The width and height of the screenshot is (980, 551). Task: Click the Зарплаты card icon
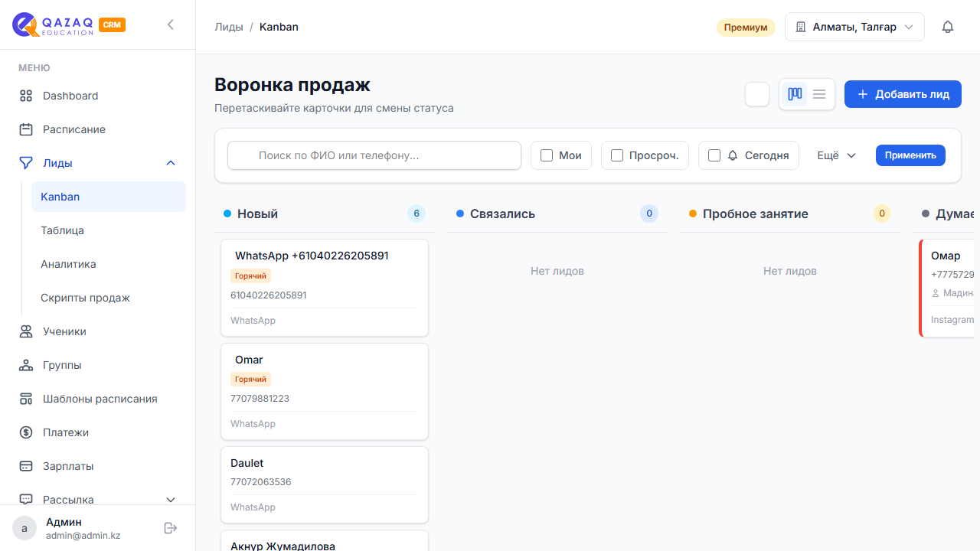click(26, 466)
